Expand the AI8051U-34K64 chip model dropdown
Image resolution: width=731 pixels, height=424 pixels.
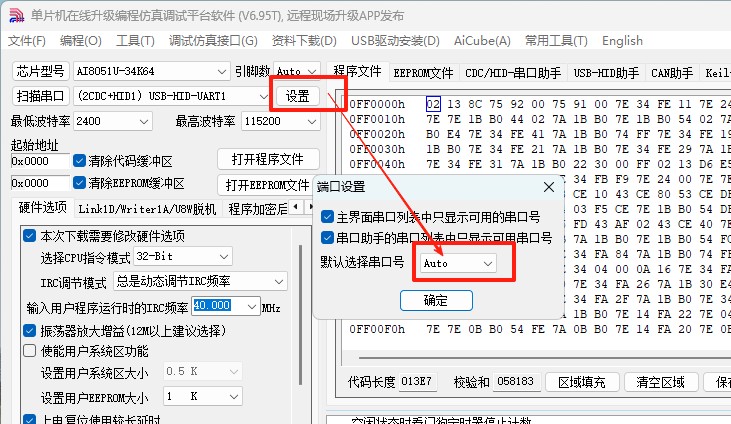coord(221,72)
